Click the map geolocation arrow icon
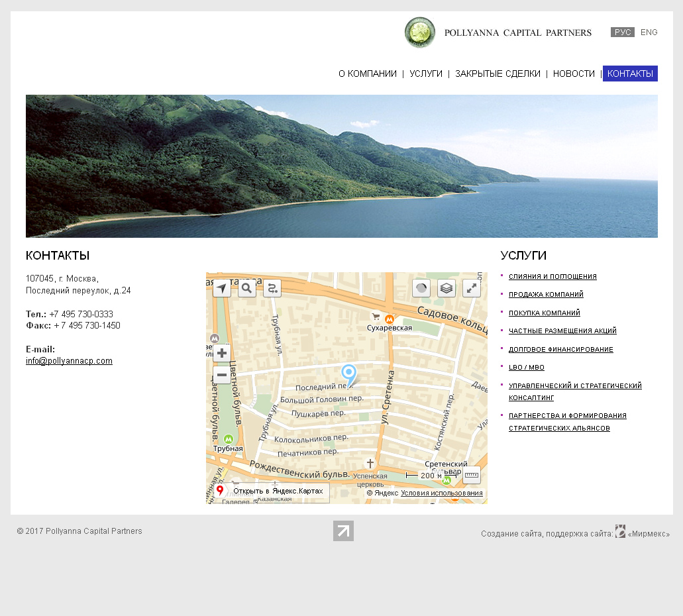Screen dimensions: 683x616 (x=222, y=288)
